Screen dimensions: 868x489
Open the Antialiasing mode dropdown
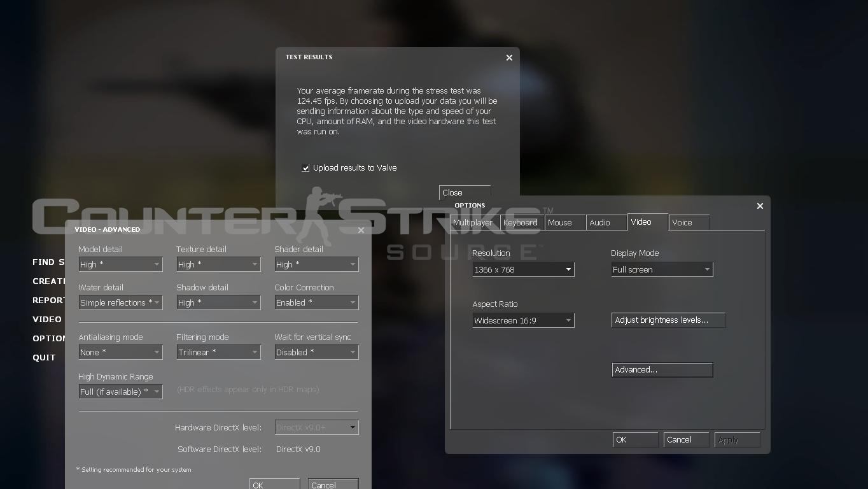[120, 352]
